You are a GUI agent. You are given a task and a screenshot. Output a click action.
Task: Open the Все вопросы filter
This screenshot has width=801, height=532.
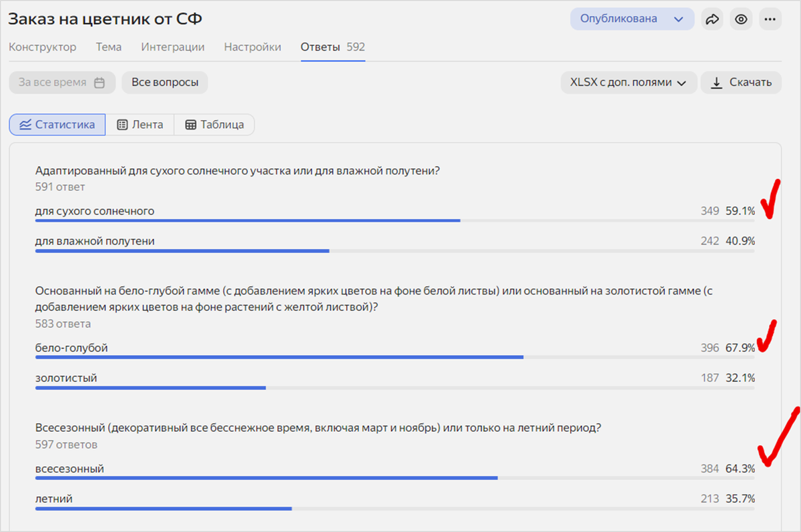tap(165, 83)
